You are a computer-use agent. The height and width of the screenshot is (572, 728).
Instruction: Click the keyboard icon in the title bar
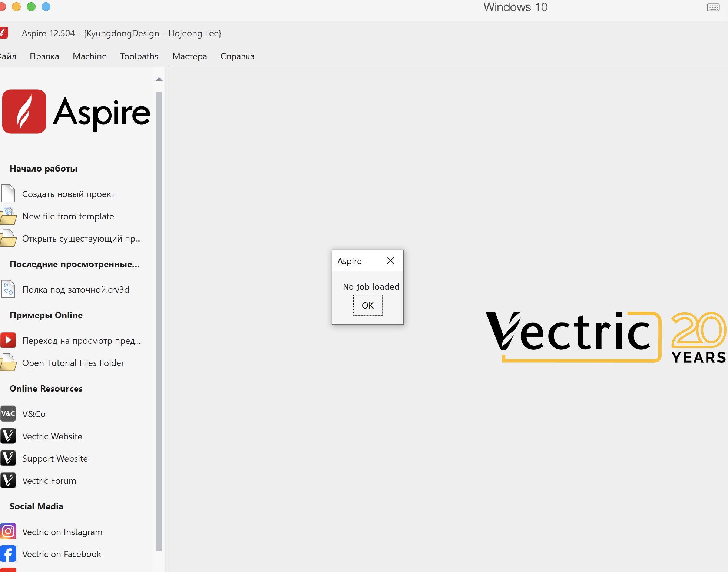(713, 7)
